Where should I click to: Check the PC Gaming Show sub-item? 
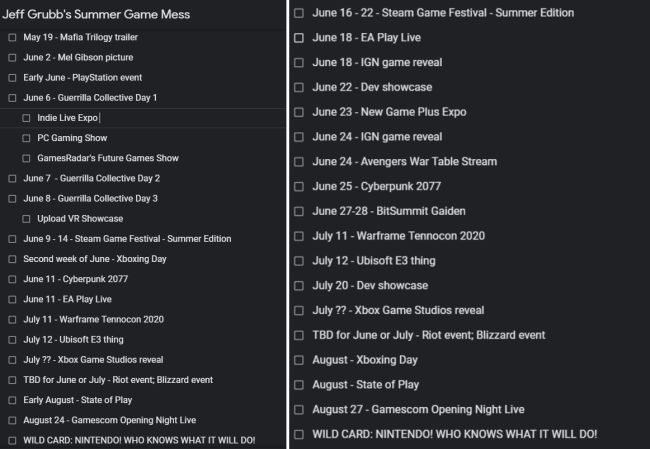[26, 138]
